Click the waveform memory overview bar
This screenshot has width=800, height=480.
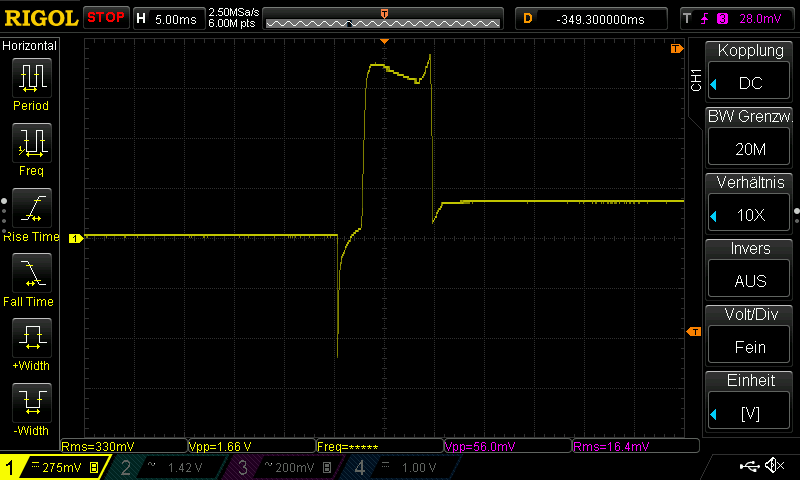pos(383,19)
